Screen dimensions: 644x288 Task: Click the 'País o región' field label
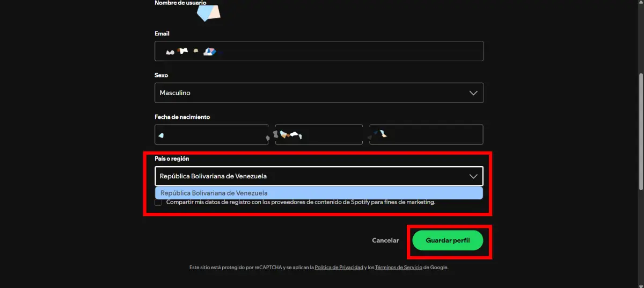coord(172,159)
